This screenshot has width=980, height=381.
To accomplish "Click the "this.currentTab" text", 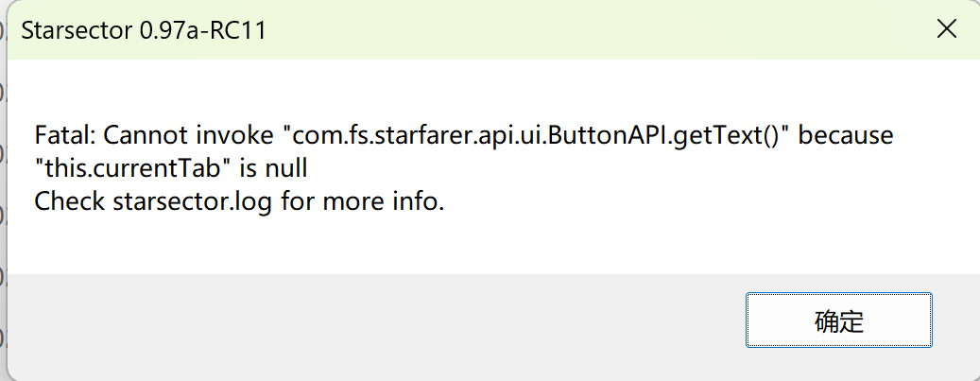I will (x=142, y=169).
